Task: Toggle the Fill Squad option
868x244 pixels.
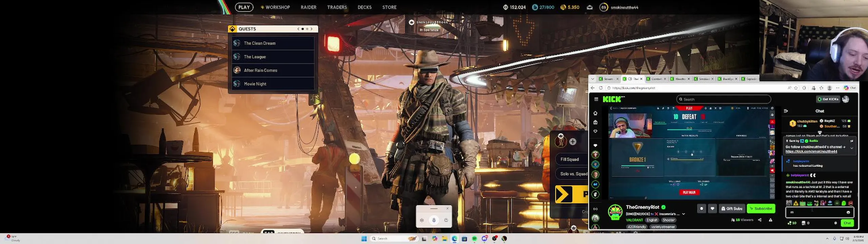Action: [572, 159]
